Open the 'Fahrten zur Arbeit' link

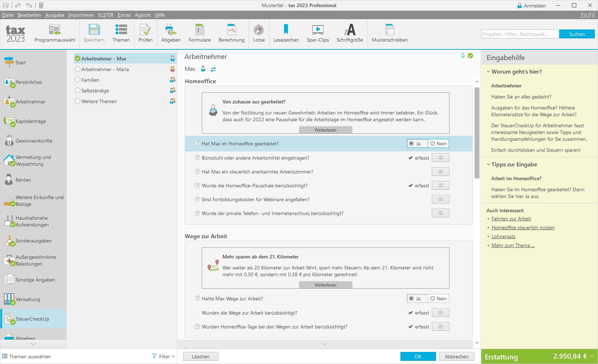pyautogui.click(x=511, y=219)
